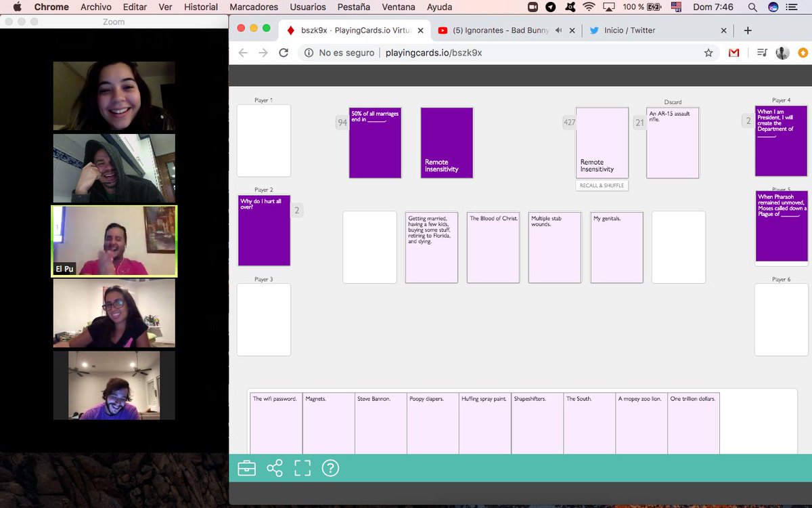The width and height of the screenshot is (812, 508).
Task: Pick the "Multiple stab wounds" card
Action: [x=555, y=247]
